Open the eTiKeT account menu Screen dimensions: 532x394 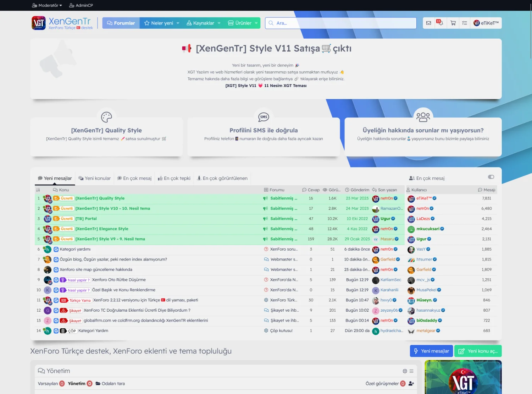pos(486,23)
